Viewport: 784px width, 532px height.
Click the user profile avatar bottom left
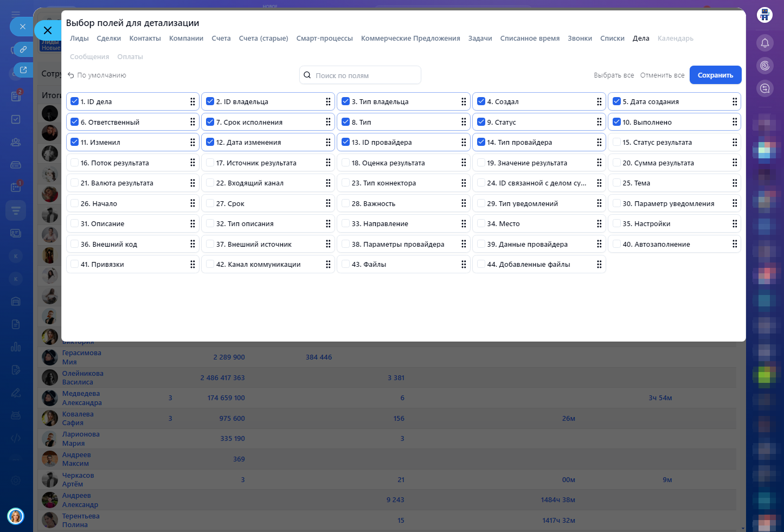click(x=16, y=516)
